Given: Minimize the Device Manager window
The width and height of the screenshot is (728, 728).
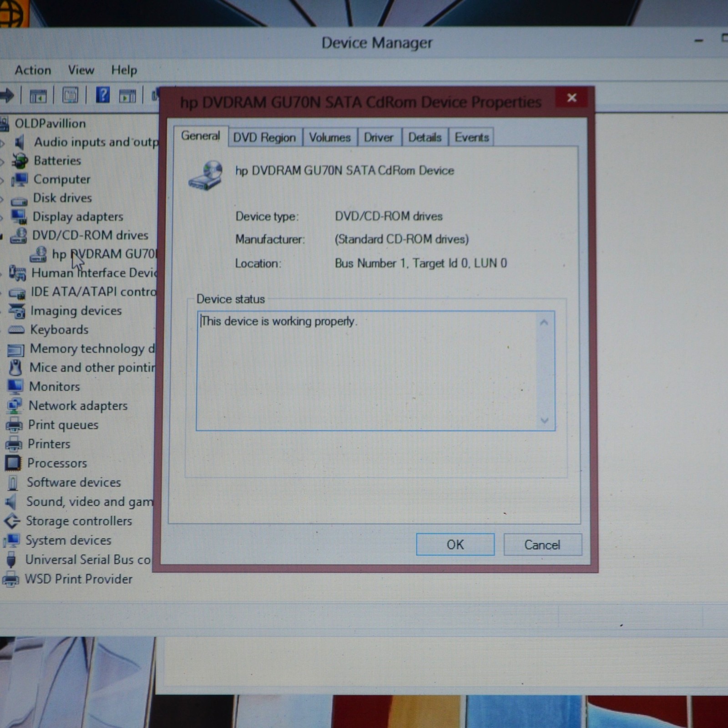Looking at the screenshot, I should pos(699,41).
